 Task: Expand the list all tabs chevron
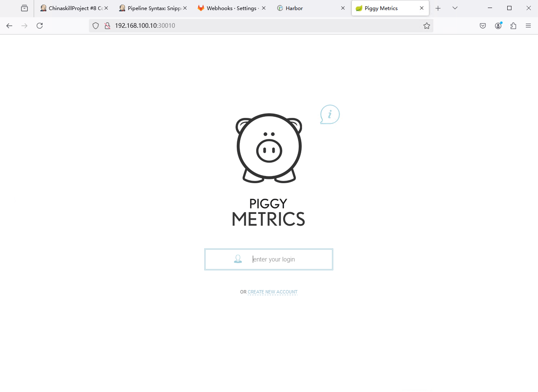pos(455,8)
